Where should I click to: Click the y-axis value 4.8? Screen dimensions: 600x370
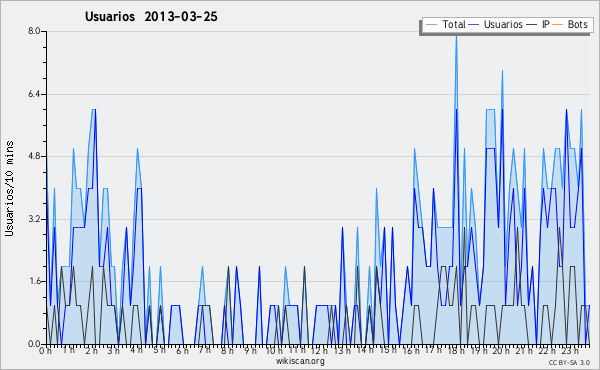pos(34,156)
